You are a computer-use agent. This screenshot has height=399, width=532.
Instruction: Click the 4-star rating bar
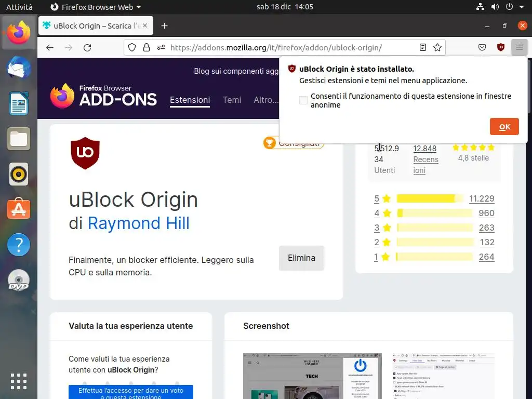pos(434,213)
